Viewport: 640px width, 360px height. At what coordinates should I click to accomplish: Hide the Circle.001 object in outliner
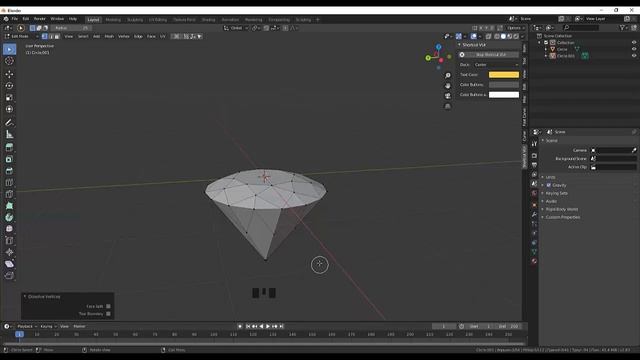pos(634,56)
